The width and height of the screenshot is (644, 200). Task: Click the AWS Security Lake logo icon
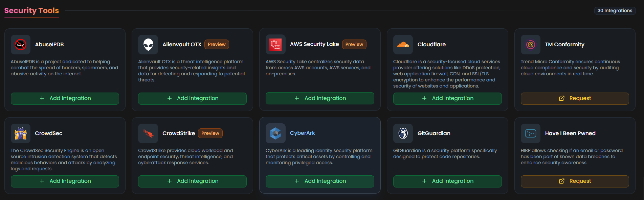click(275, 45)
